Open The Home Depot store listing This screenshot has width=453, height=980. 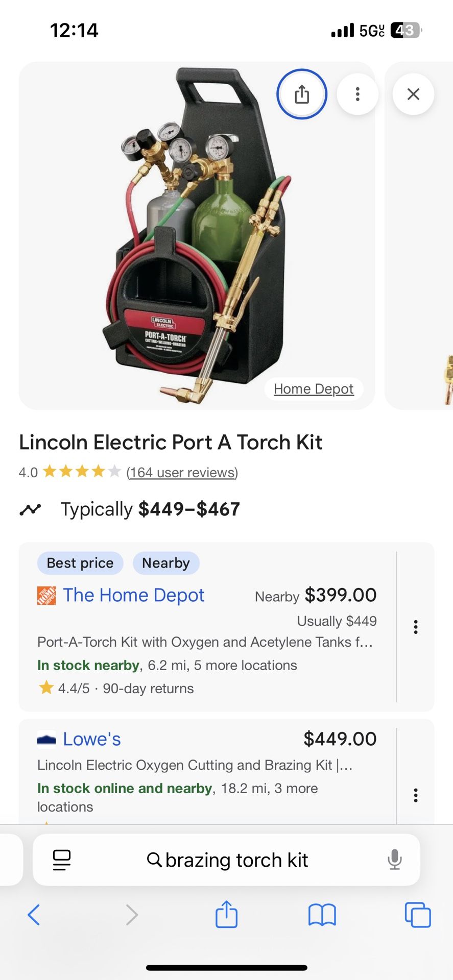tap(133, 595)
